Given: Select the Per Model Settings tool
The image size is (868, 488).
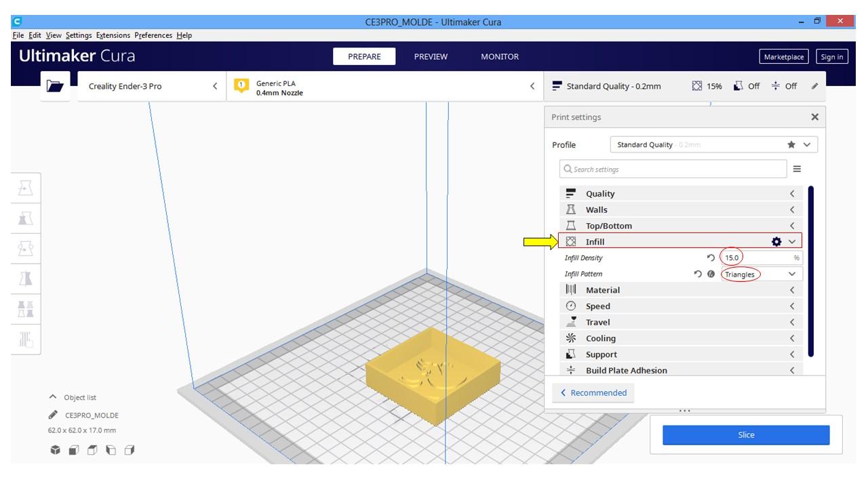Looking at the screenshot, I should pyautogui.click(x=26, y=309).
